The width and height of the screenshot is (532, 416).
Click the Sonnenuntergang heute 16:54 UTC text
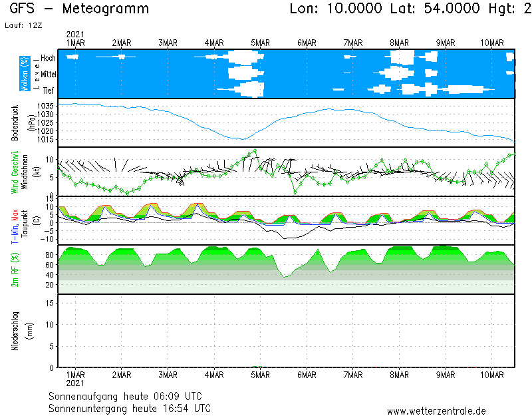tap(130, 408)
